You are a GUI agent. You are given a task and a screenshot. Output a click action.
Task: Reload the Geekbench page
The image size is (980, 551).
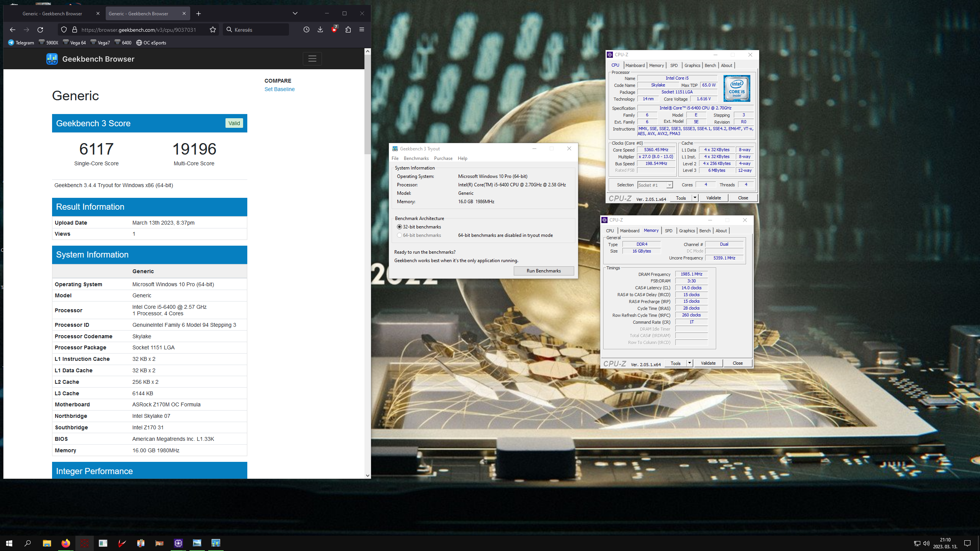pyautogui.click(x=40, y=29)
